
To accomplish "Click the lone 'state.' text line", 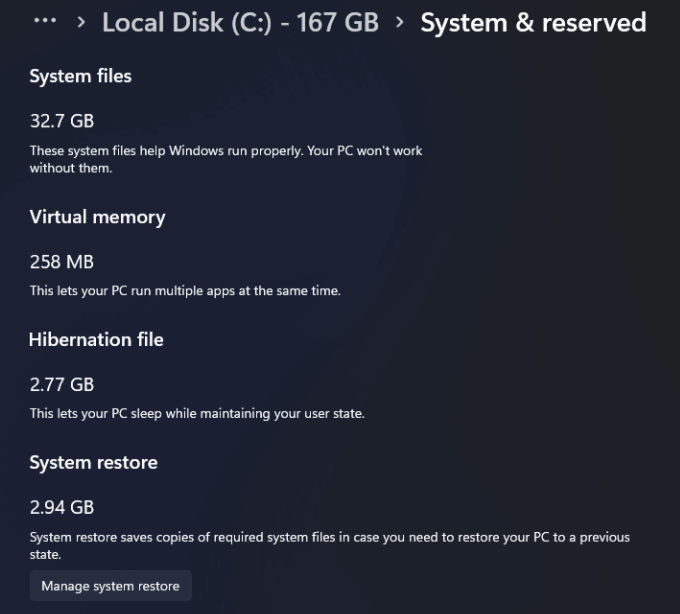I will click(x=46, y=554).
